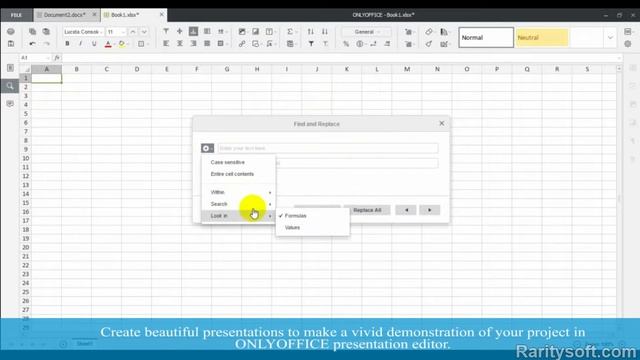Apply percent style format
640x360 pixels.
click(x=346, y=43)
